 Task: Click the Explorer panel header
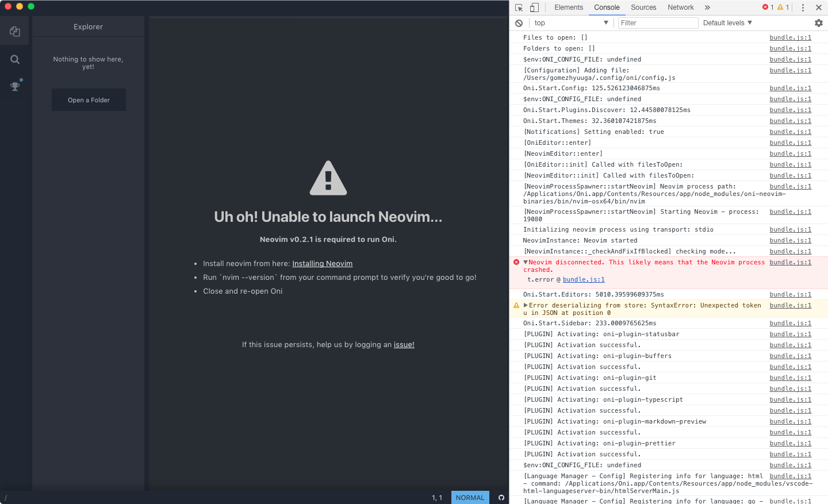tap(88, 27)
